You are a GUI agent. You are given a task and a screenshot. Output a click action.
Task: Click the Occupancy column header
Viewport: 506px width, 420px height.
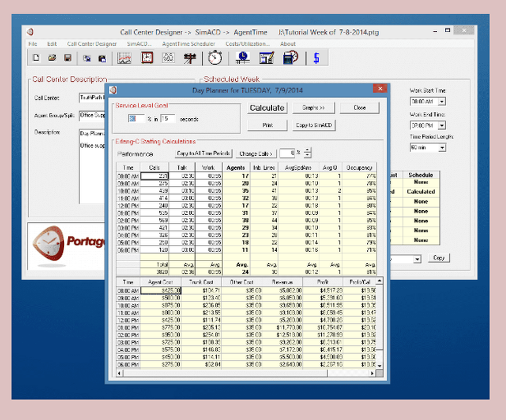[x=359, y=168]
